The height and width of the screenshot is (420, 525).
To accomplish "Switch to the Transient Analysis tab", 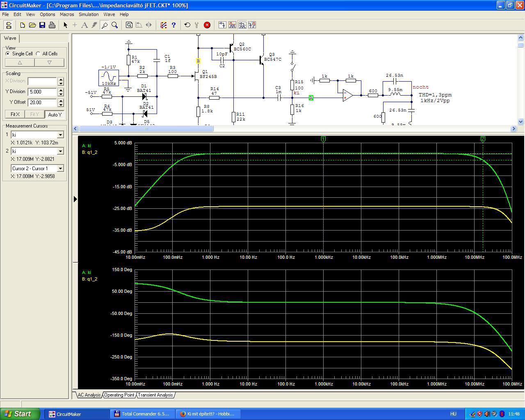I will [x=155, y=395].
